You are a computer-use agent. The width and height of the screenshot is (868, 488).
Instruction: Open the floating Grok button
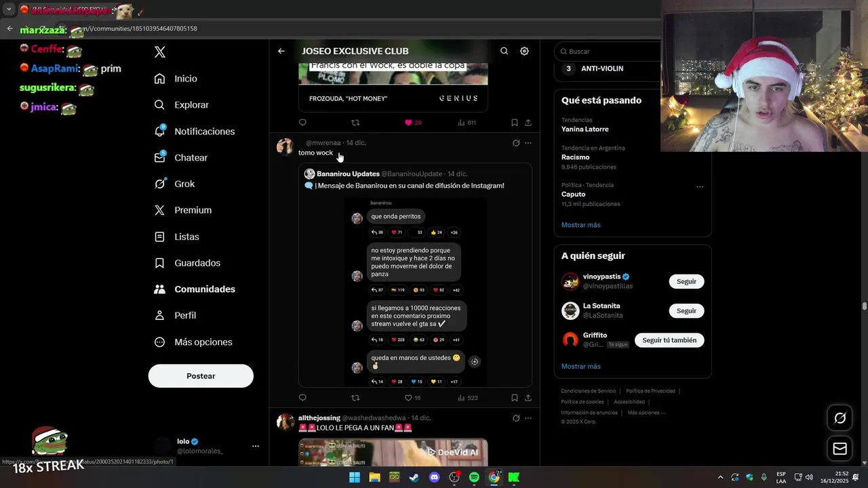click(x=840, y=418)
